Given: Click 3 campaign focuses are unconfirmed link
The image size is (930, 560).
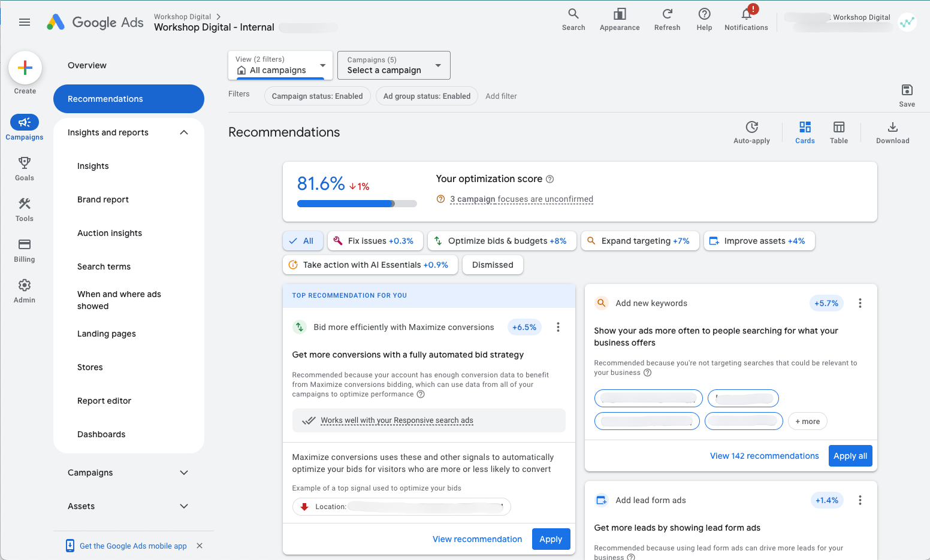Looking at the screenshot, I should pos(521,199).
